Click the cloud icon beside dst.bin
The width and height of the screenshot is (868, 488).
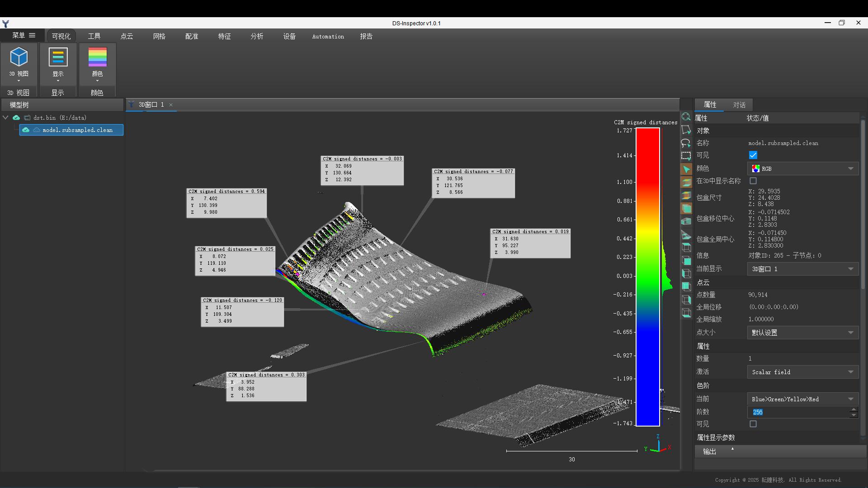pos(16,117)
